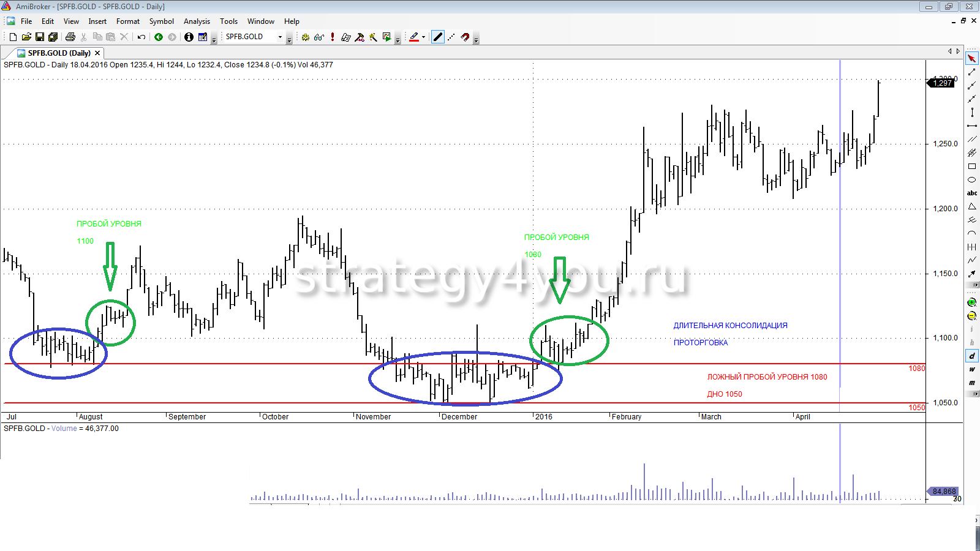980x551 pixels.
Task: Click the zoom out magnifier icon
Action: coord(972,316)
